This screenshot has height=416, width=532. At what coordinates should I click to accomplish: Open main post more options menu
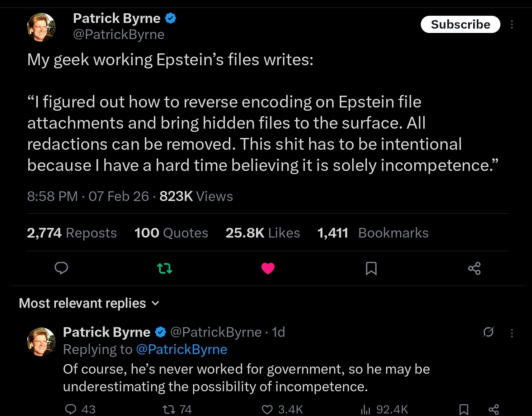point(512,24)
